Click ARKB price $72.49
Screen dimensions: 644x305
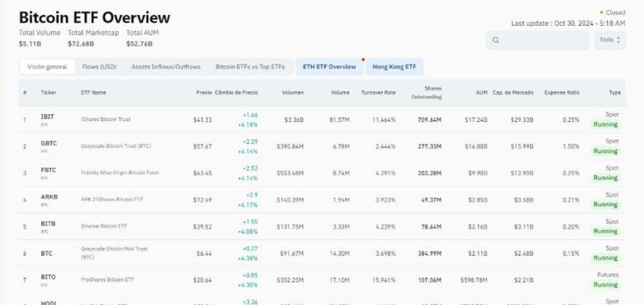pyautogui.click(x=203, y=200)
